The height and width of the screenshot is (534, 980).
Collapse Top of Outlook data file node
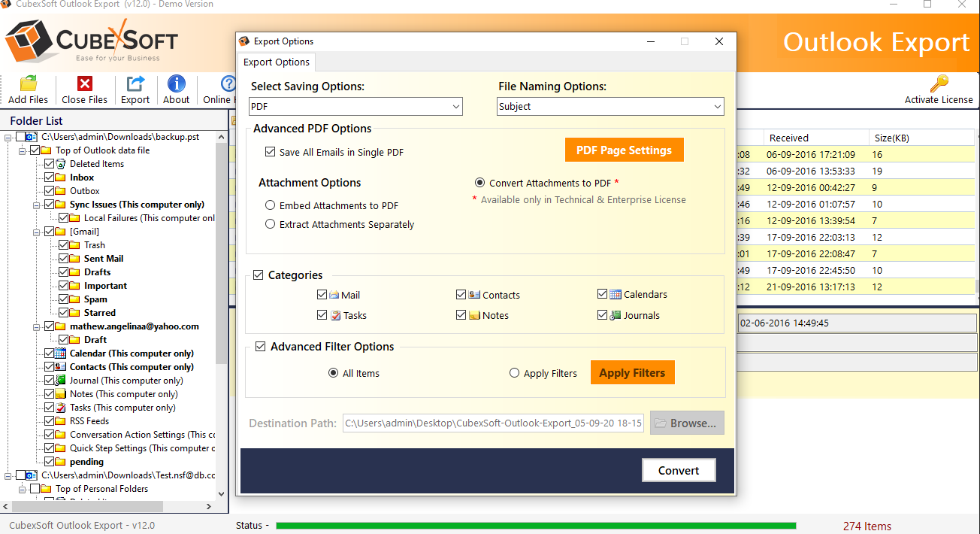pyautogui.click(x=23, y=150)
